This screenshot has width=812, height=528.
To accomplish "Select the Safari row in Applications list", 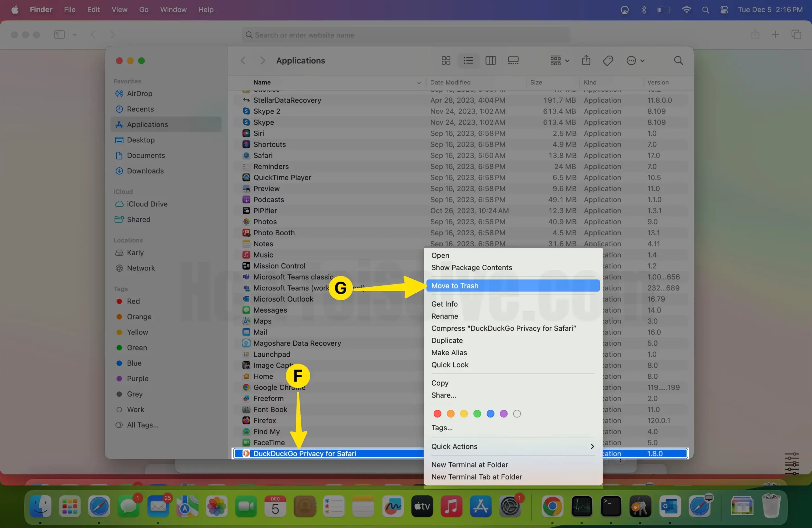I will pyautogui.click(x=460, y=155).
